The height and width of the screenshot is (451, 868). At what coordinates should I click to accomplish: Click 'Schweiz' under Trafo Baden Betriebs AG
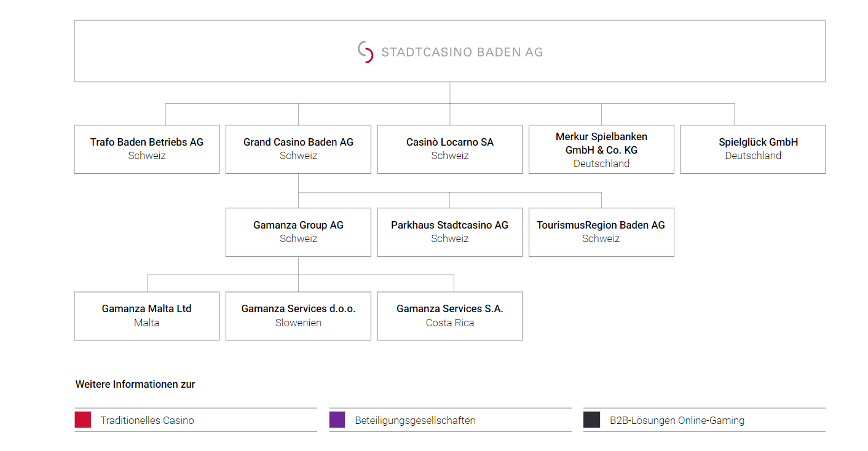pyautogui.click(x=147, y=156)
